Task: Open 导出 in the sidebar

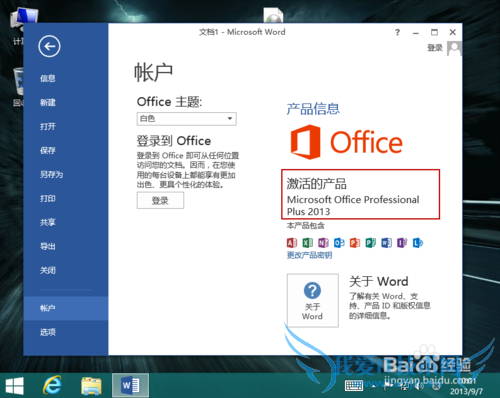Action: pos(48,246)
